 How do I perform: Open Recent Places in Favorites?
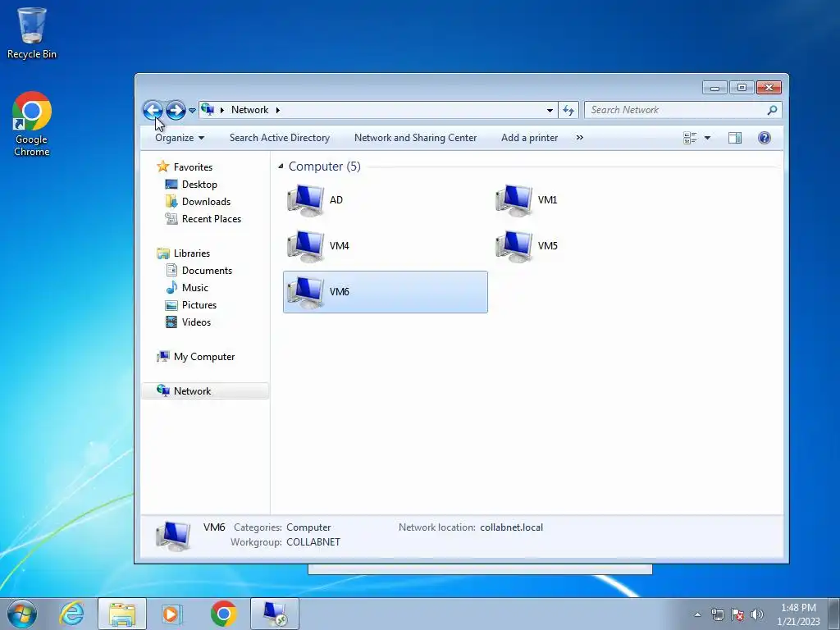coord(203,218)
